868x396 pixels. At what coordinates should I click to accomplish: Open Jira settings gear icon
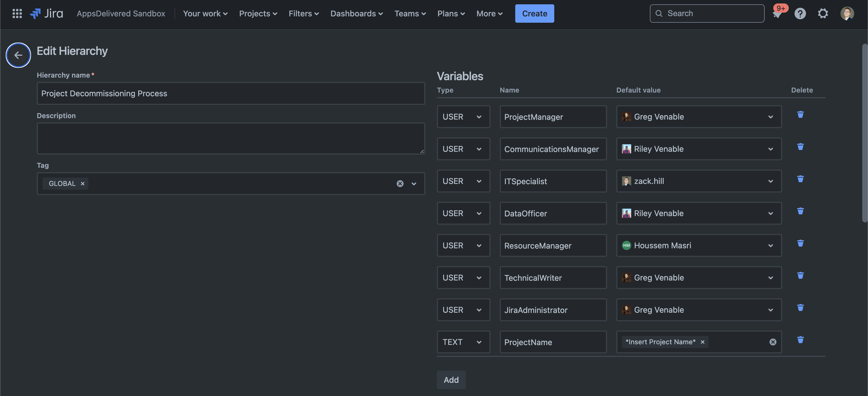(x=823, y=14)
